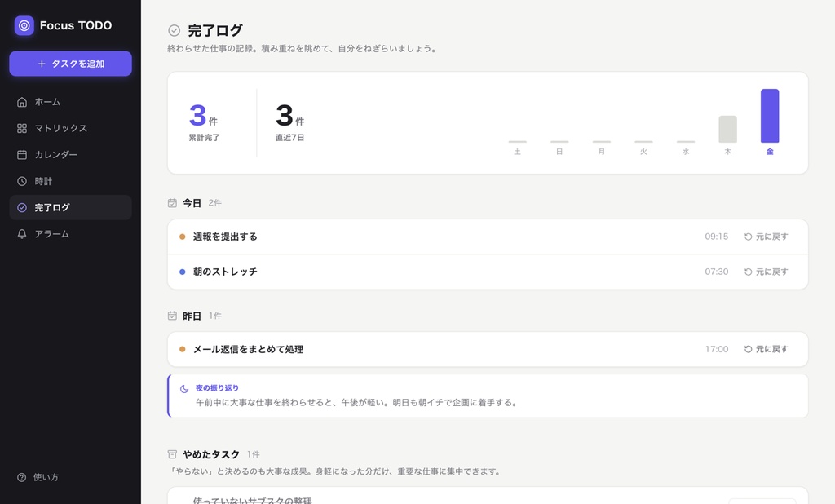Click the bell icon beside アラーム

22,234
